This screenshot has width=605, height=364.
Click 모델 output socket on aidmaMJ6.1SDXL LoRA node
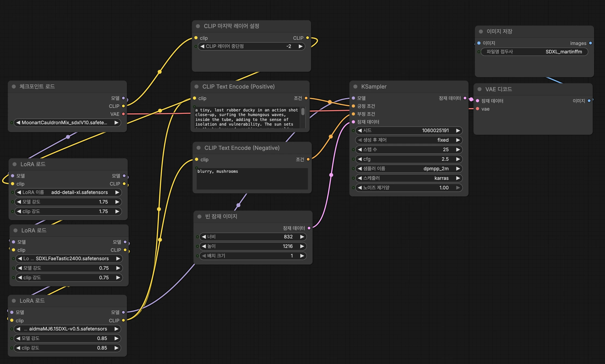[124, 312]
